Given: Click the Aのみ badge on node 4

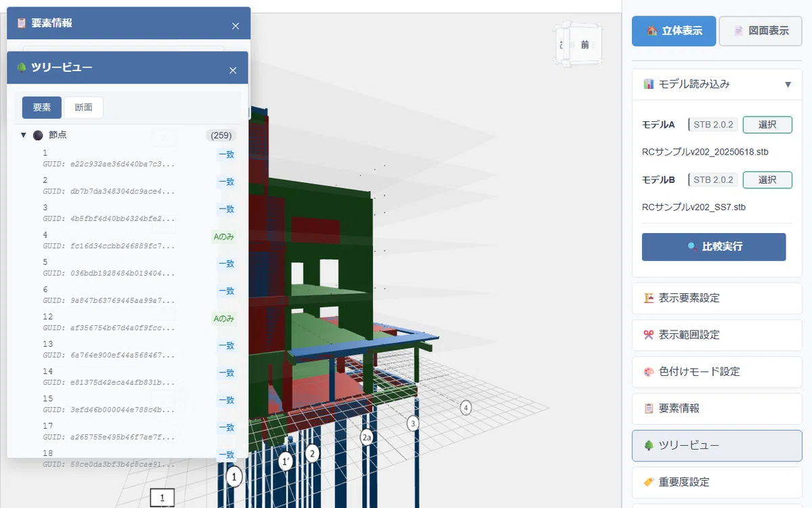Looking at the screenshot, I should pos(223,236).
